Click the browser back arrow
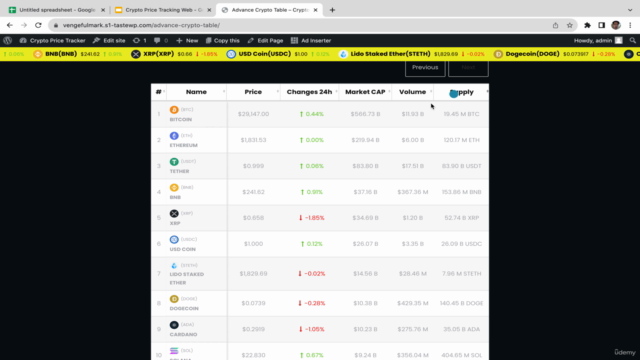Image resolution: width=640 pixels, height=360 pixels. click(10, 25)
